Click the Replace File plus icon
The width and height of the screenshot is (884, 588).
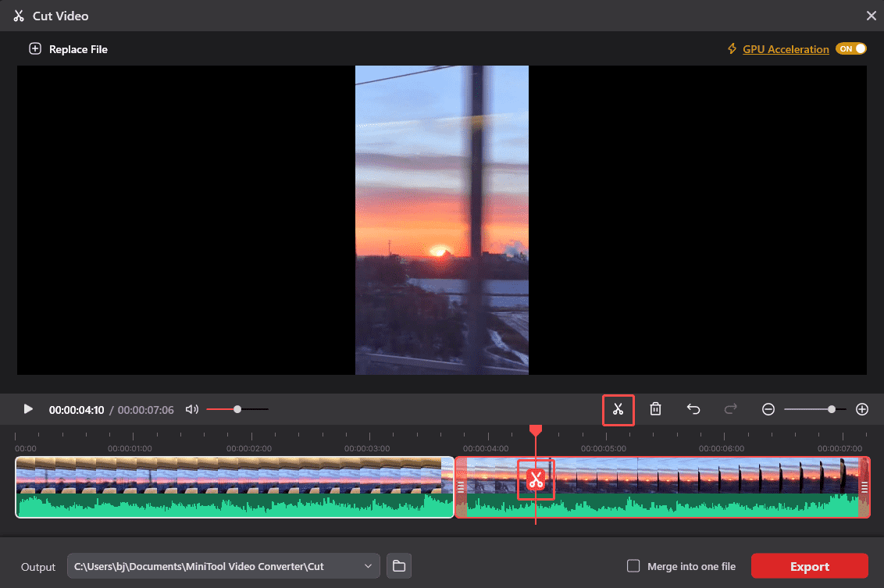coord(35,49)
